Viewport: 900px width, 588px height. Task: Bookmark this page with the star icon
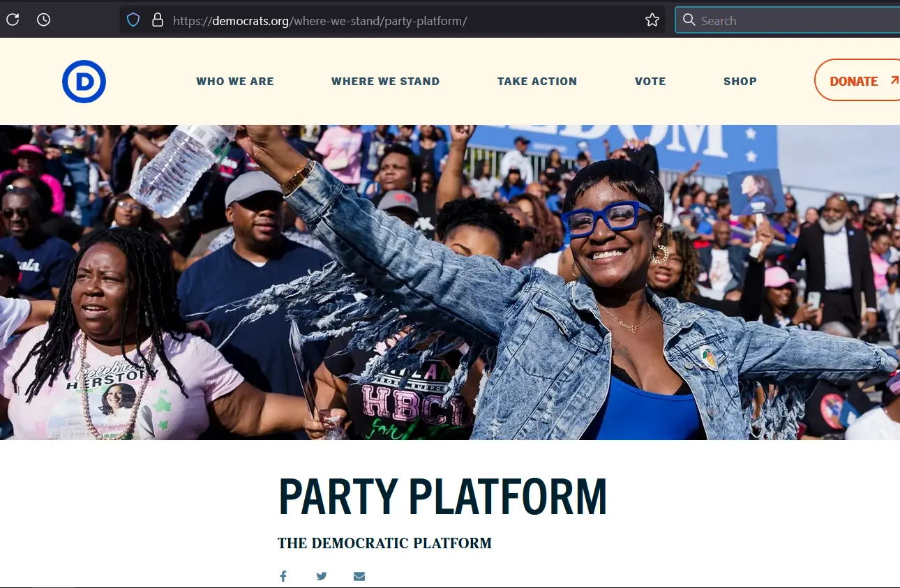tap(652, 20)
